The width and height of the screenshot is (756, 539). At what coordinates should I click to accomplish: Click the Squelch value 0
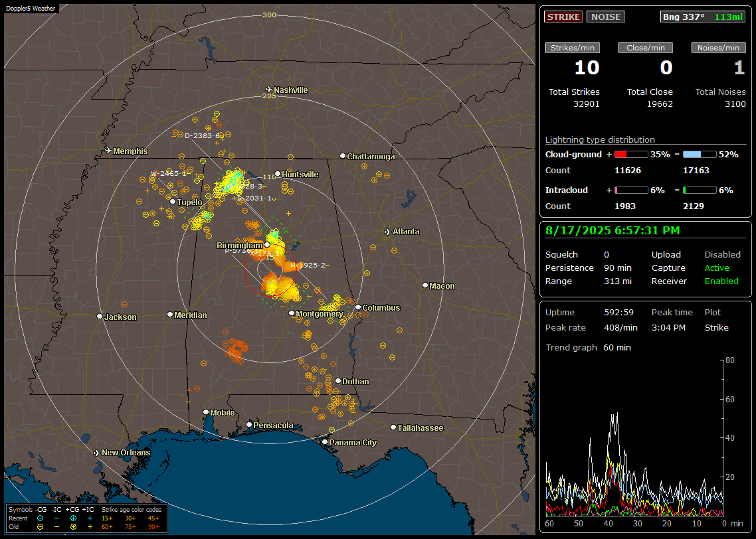[607, 255]
